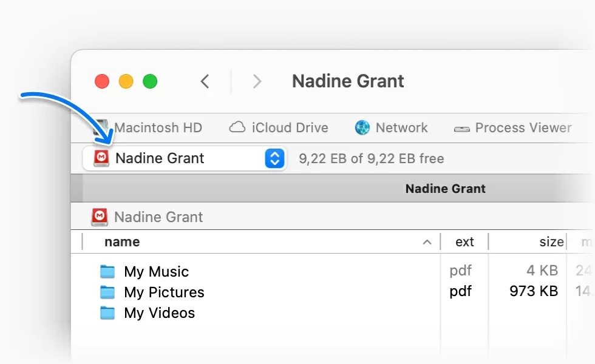
Task: Click the Network globe icon
Action: (x=362, y=128)
